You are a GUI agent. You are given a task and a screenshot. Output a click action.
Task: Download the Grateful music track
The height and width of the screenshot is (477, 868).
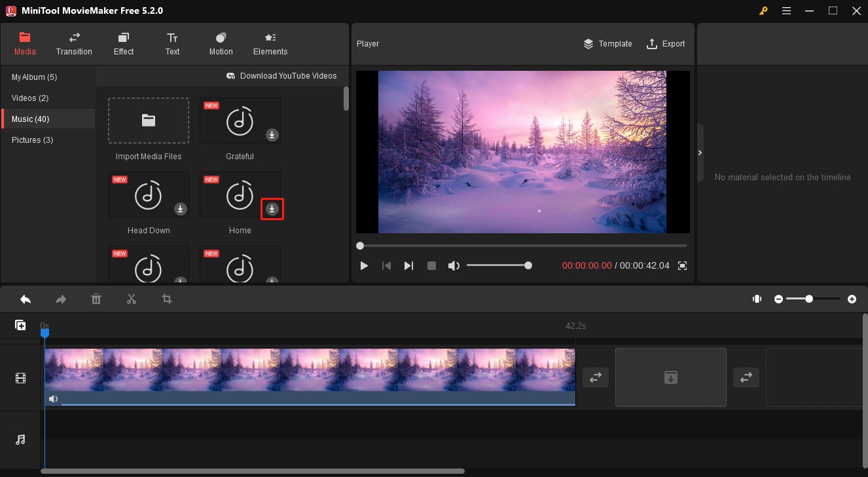point(272,135)
